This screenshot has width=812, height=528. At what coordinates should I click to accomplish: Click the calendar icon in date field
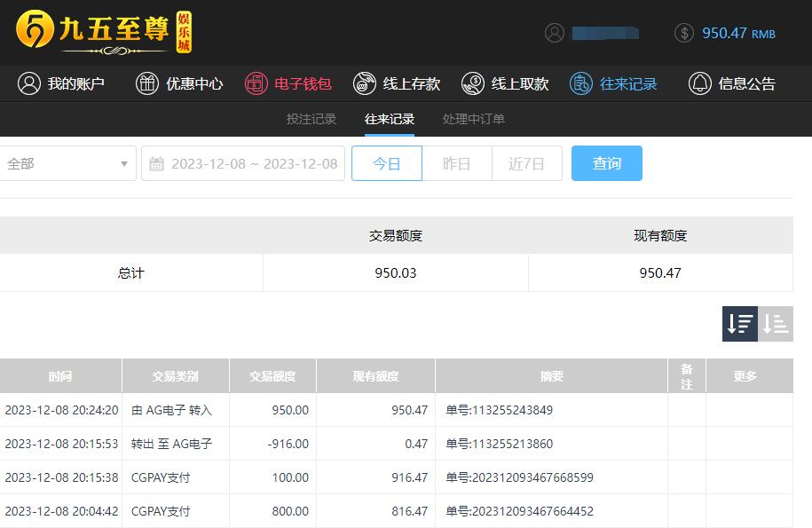pos(156,164)
